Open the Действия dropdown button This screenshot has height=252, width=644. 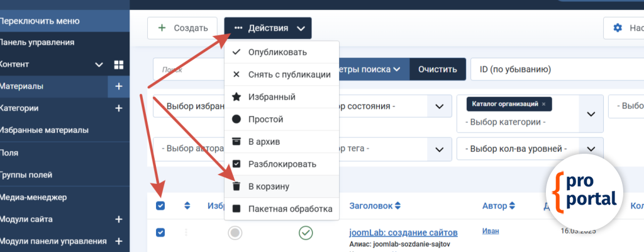[x=268, y=28]
